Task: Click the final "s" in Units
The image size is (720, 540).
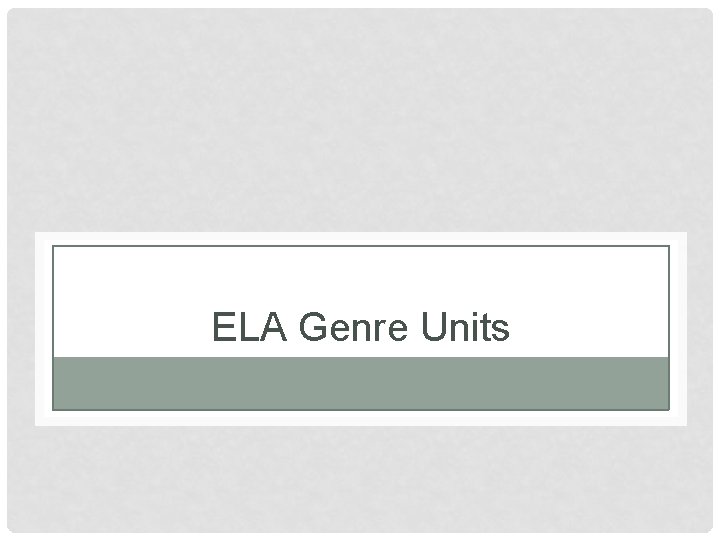Action: (x=502, y=331)
